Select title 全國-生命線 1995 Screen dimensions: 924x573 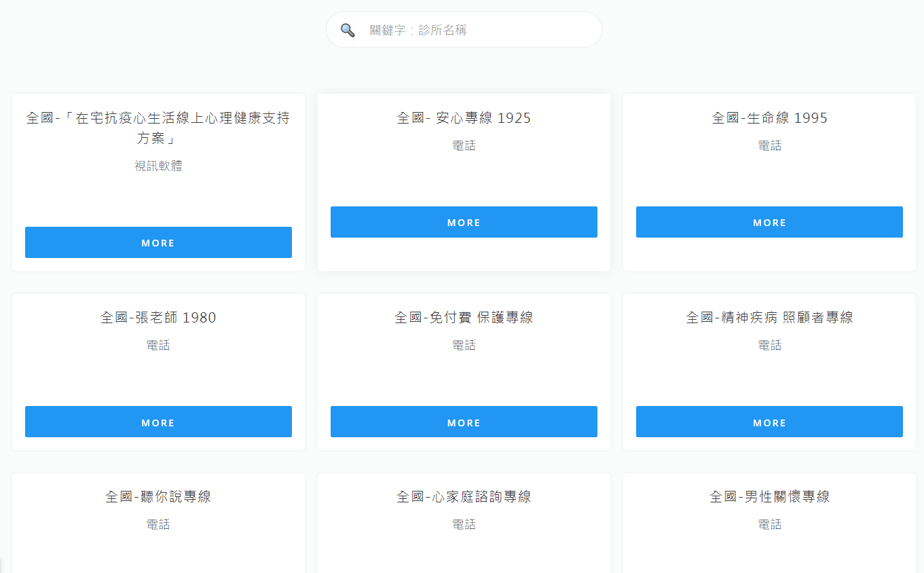769,118
